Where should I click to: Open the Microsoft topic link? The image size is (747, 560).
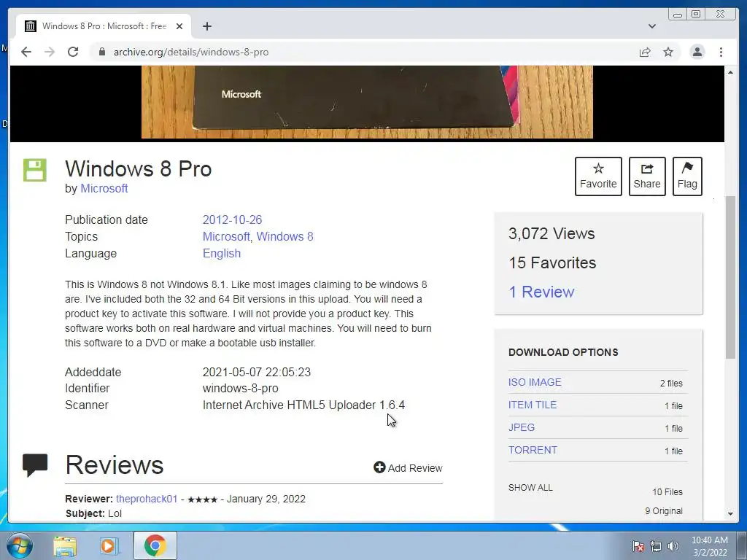click(226, 236)
